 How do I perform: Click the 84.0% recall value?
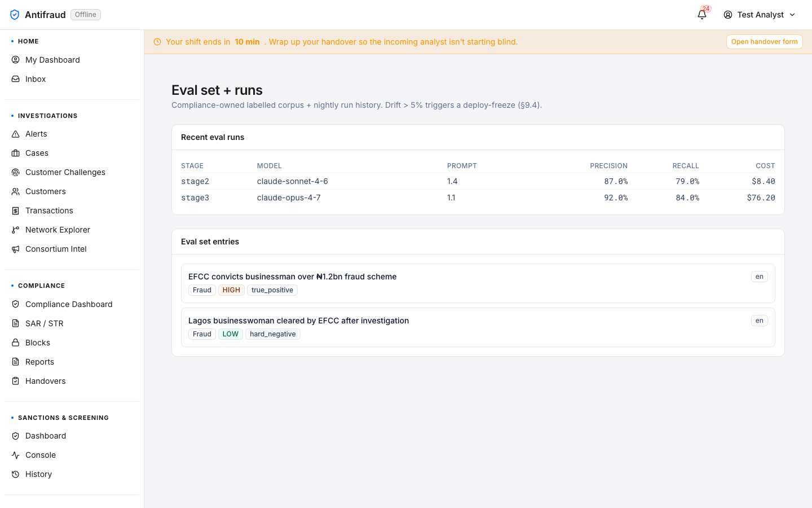[687, 198]
